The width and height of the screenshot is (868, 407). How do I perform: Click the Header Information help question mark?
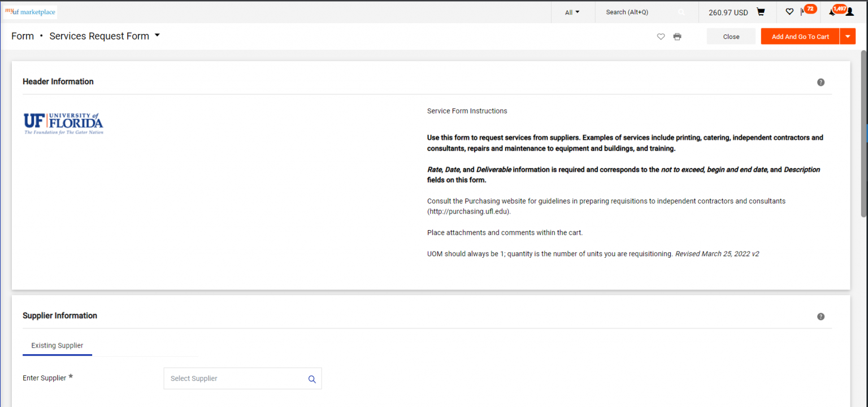click(x=821, y=82)
